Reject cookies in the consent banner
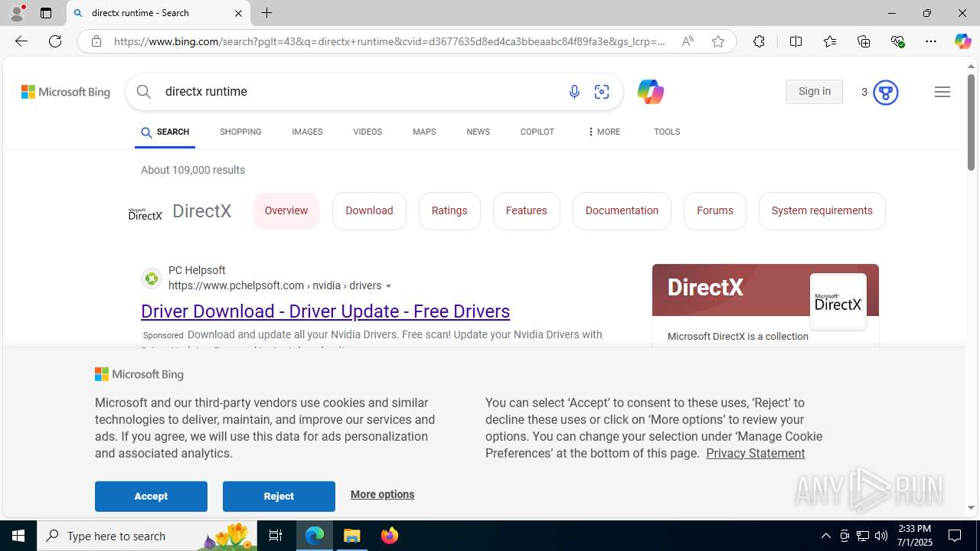 pos(279,497)
